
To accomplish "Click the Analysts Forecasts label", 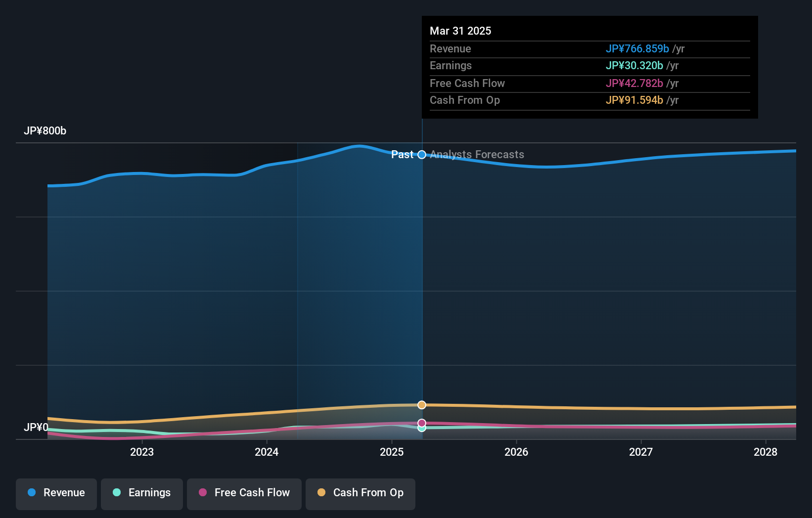I will point(477,155).
